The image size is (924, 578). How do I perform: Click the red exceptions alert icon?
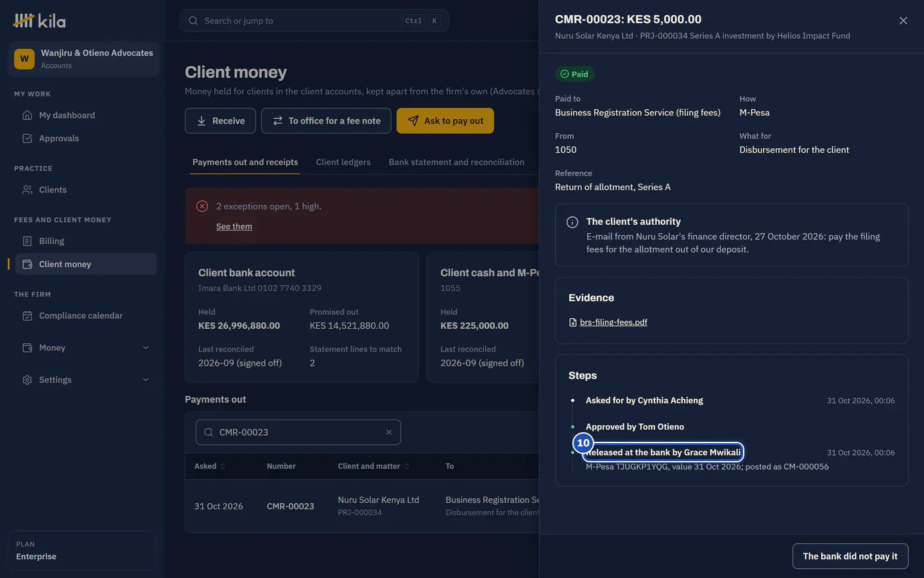click(202, 206)
